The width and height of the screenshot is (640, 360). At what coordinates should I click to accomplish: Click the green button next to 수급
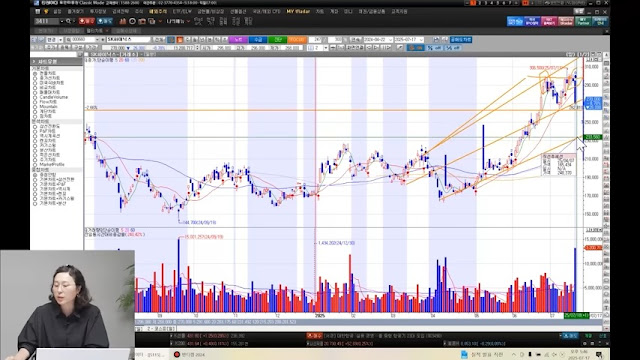(278, 40)
